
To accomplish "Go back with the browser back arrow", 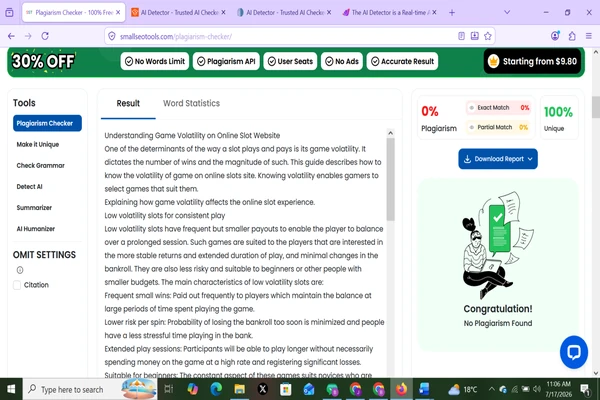I will coord(11,36).
